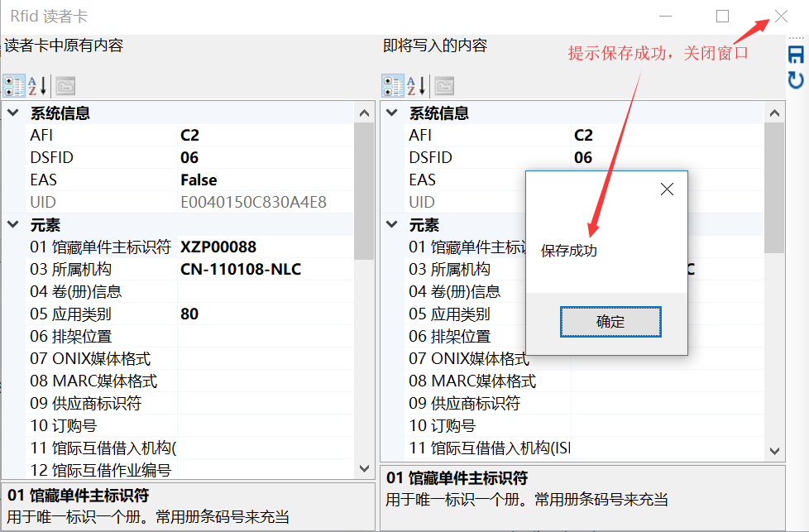Select 08 MARC媒体格式 row in left panel
Viewport: 809px width, 532px height.
[x=190, y=381]
